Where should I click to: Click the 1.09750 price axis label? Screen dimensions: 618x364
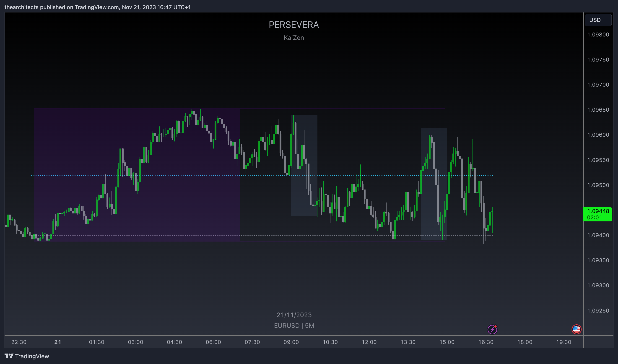click(598, 60)
